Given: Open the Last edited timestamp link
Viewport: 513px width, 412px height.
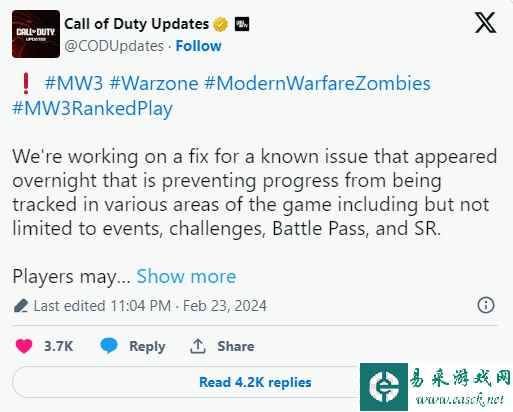Looking at the screenshot, I should (150, 306).
